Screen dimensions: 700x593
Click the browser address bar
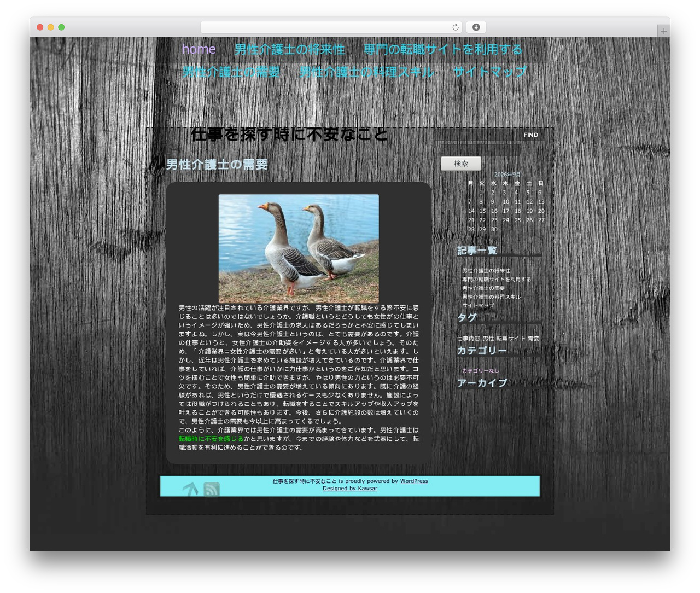tap(331, 27)
